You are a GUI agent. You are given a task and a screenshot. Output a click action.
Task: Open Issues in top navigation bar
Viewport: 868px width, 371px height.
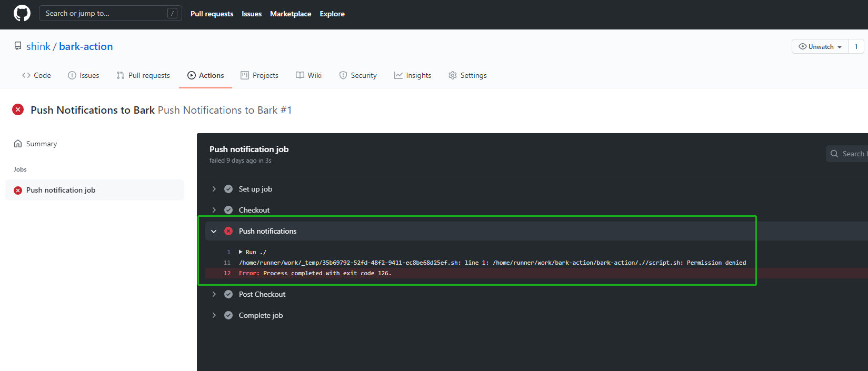(252, 14)
